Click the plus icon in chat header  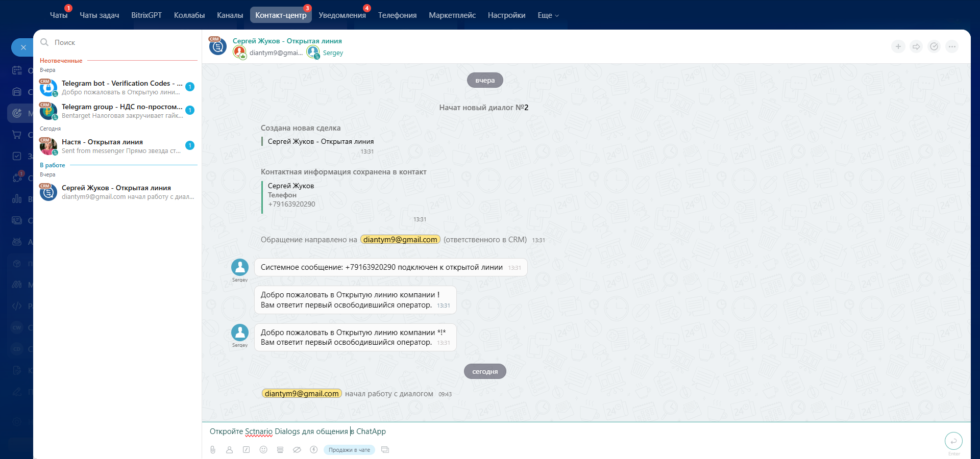click(898, 46)
